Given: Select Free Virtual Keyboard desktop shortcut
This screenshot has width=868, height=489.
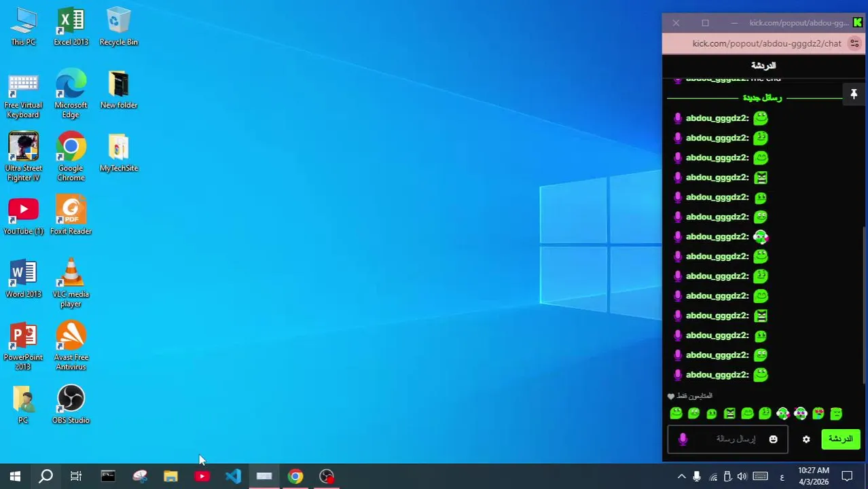Looking at the screenshot, I should [x=23, y=95].
